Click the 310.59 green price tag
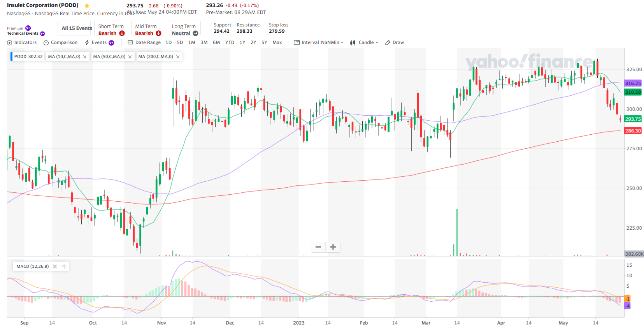Viewport: 644px width, 327px height. point(633,92)
